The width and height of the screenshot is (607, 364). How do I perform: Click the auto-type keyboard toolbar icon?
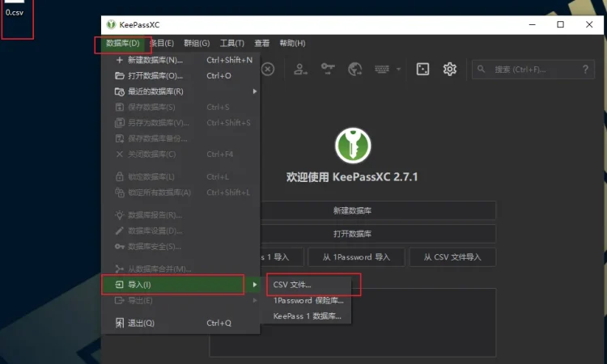coord(382,70)
